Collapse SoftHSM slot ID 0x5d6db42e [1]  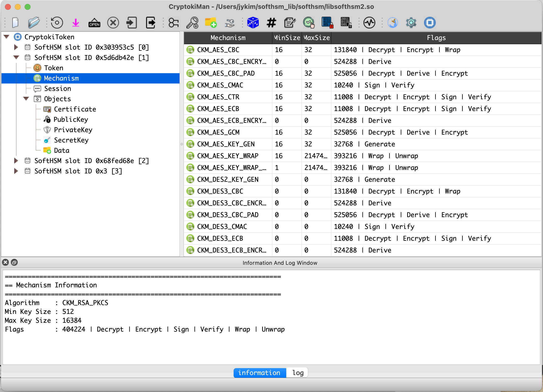point(16,57)
